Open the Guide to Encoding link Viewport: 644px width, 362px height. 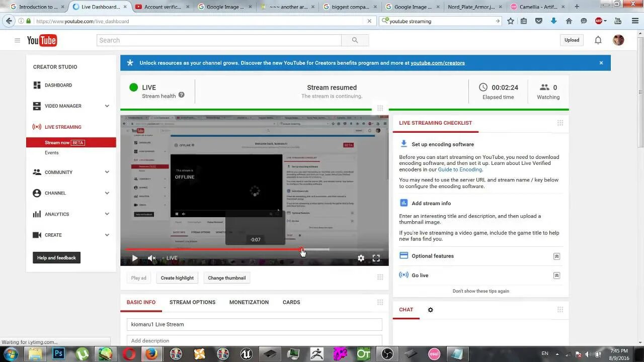tap(460, 169)
